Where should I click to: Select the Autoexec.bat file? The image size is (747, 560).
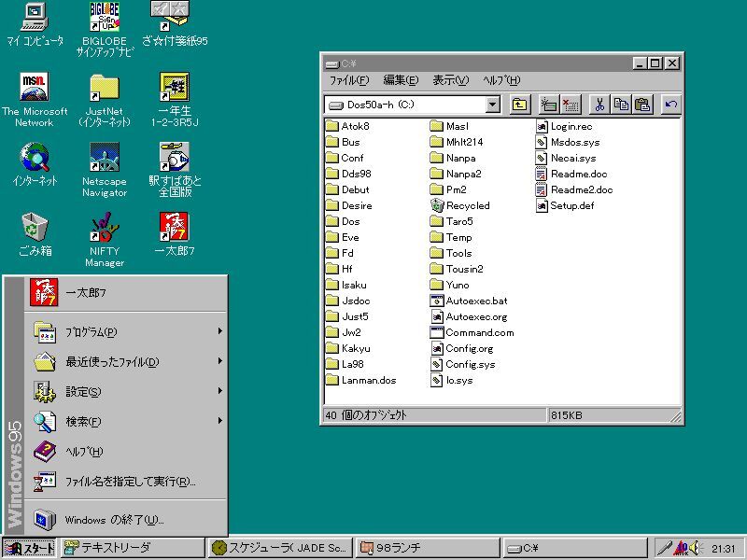pos(469,301)
